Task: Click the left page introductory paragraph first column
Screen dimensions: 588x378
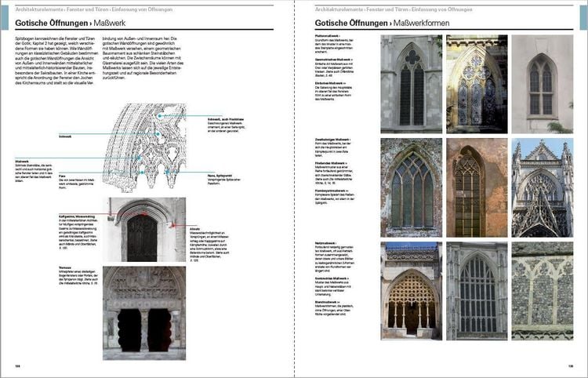Action: pos(56,60)
